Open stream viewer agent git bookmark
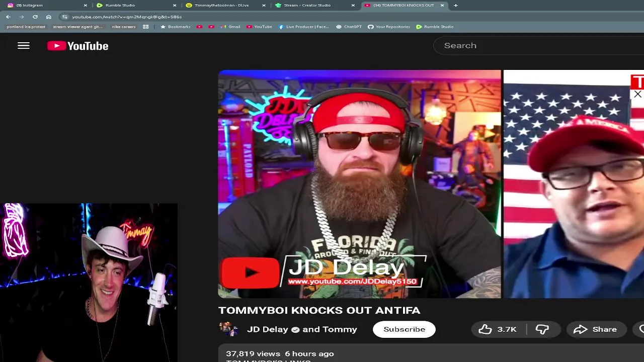The width and height of the screenshot is (644, 362). tap(77, 27)
